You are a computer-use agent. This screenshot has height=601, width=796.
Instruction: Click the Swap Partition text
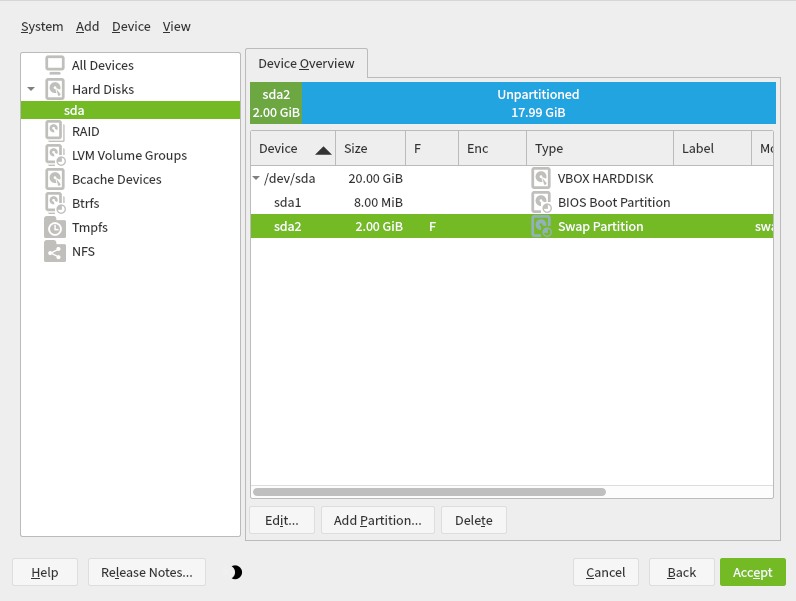tap(601, 226)
